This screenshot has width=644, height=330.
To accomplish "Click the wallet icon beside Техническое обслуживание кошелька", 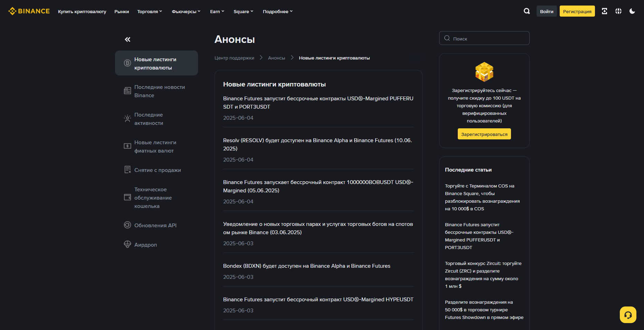I will pyautogui.click(x=127, y=197).
